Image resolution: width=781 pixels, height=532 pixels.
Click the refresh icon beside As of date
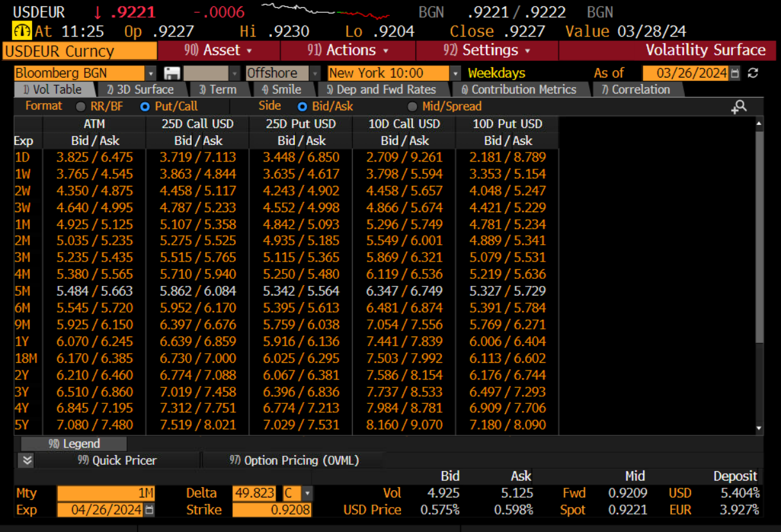click(753, 73)
